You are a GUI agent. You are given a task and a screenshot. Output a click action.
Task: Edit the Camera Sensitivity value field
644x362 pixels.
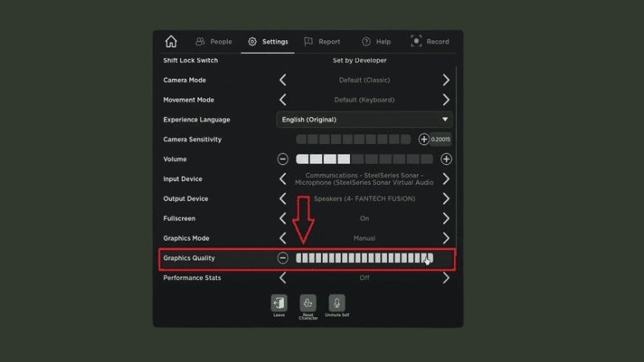click(440, 139)
